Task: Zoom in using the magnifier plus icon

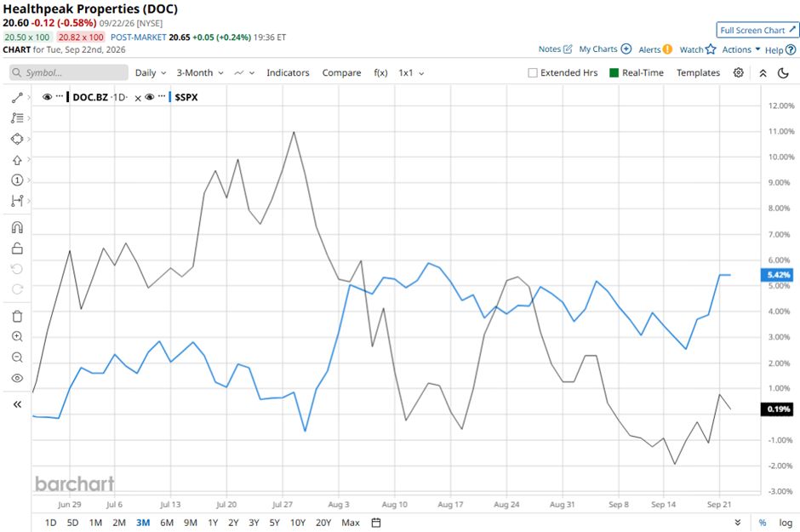Action: (17, 336)
